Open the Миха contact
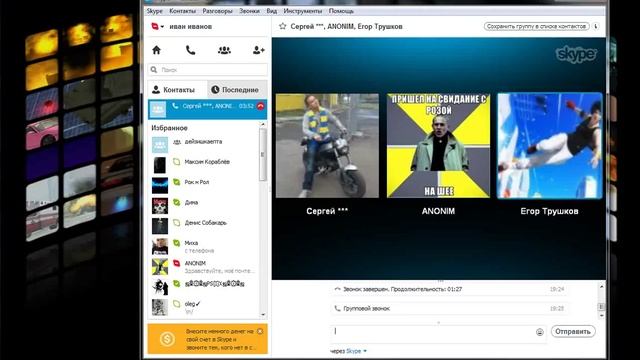Viewport: 640px width, 360px height. pyautogui.click(x=203, y=246)
